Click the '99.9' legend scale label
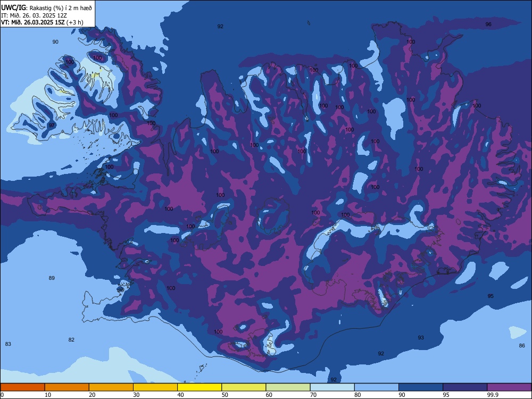Image resolution: width=532 pixels, height=399 pixels. point(492,395)
